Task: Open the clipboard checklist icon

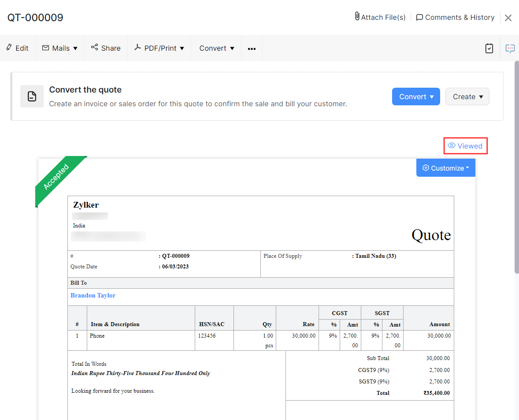Action: click(x=489, y=48)
